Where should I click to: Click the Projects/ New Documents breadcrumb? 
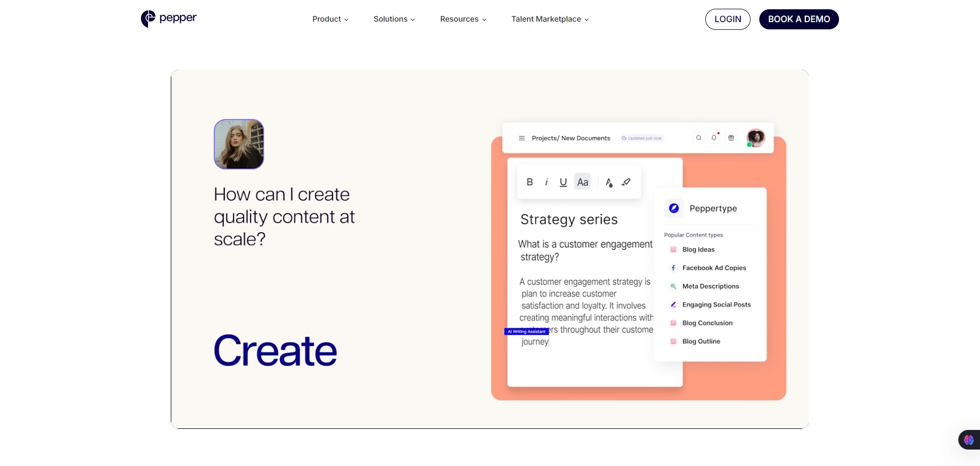(571, 138)
